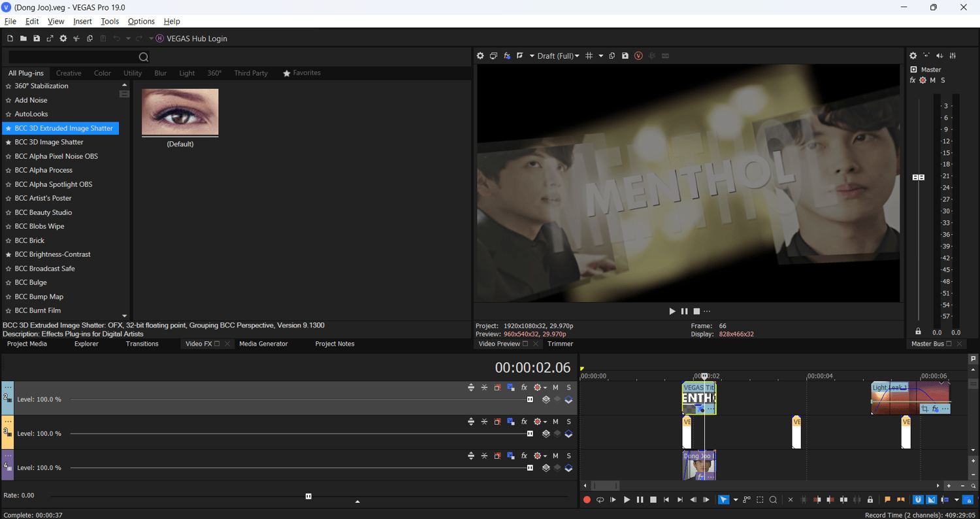Expand the edit tool selector dropdown arrow
Image resolution: width=980 pixels, height=519 pixels.
(x=736, y=500)
